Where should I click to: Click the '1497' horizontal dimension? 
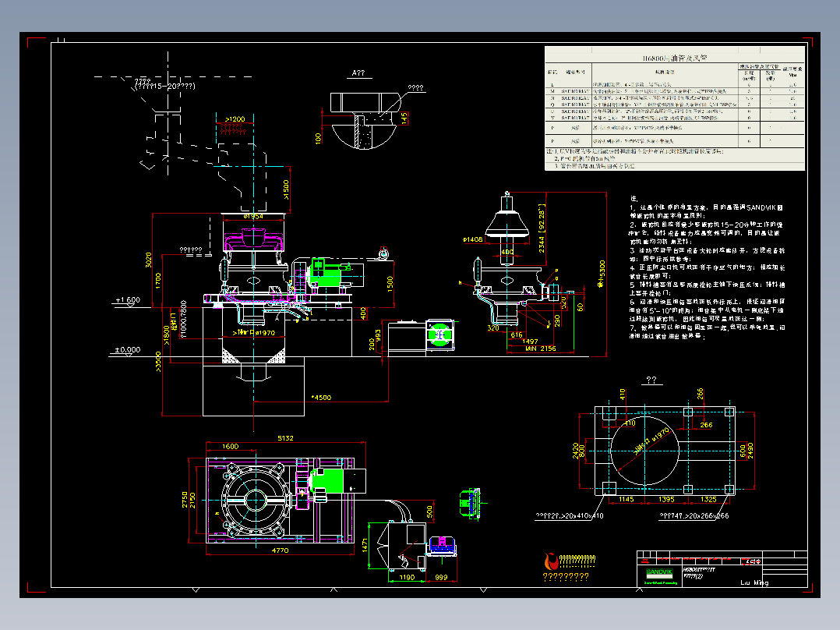tap(530, 342)
